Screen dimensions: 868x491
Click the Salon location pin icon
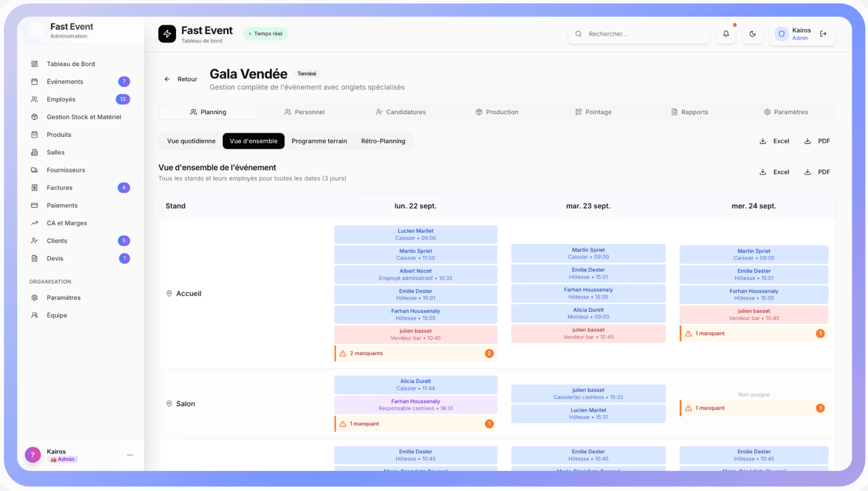[x=169, y=404]
